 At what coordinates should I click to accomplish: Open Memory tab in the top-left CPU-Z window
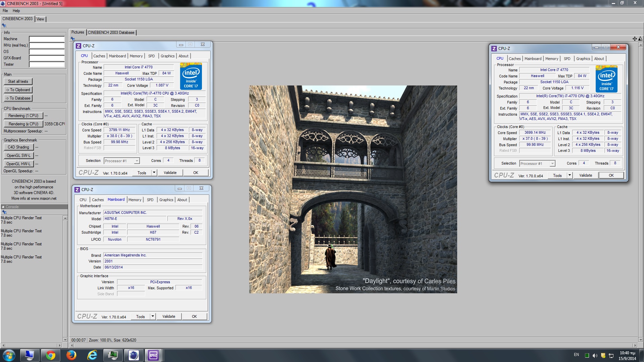[x=136, y=56]
